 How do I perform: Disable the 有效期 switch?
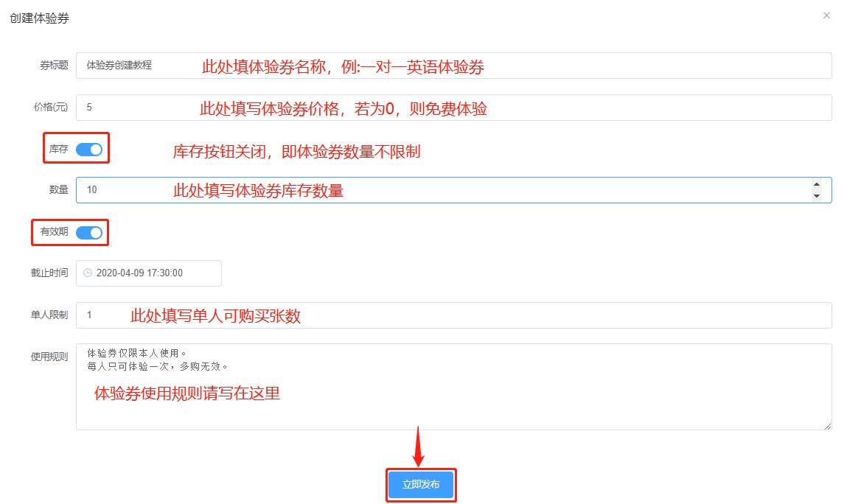(x=89, y=233)
